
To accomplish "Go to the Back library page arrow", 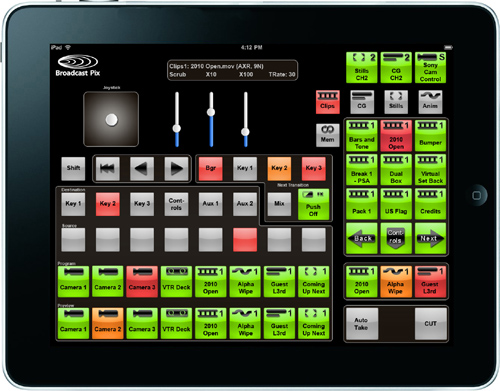I will pyautogui.click(x=362, y=238).
